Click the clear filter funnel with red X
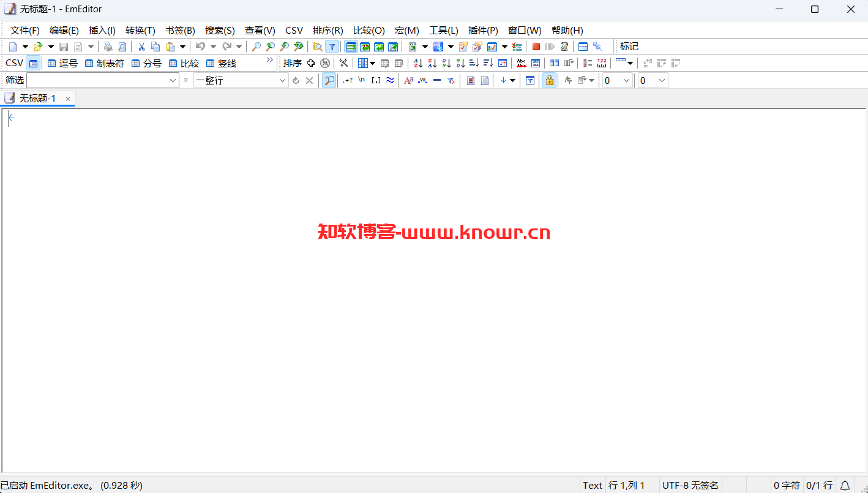The width and height of the screenshot is (868, 493). pos(451,80)
